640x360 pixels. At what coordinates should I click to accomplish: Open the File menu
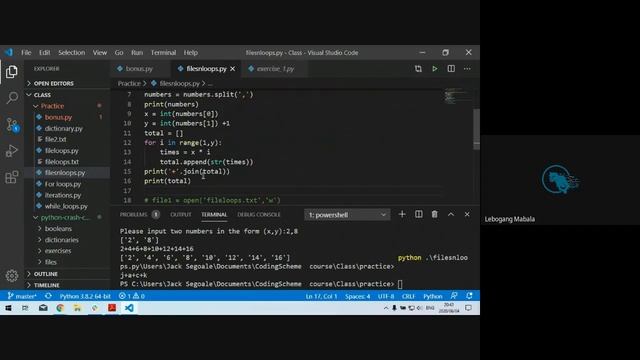pyautogui.click(x=26, y=53)
